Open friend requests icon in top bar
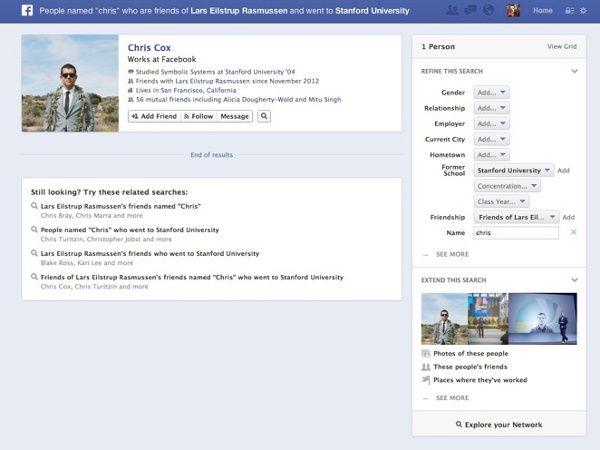This screenshot has height=450, width=600. (453, 11)
